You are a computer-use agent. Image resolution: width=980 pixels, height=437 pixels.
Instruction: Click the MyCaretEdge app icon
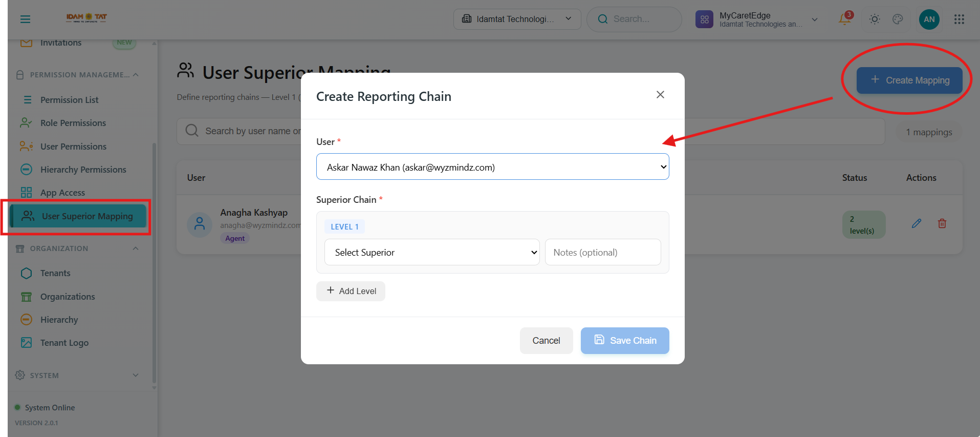(705, 19)
